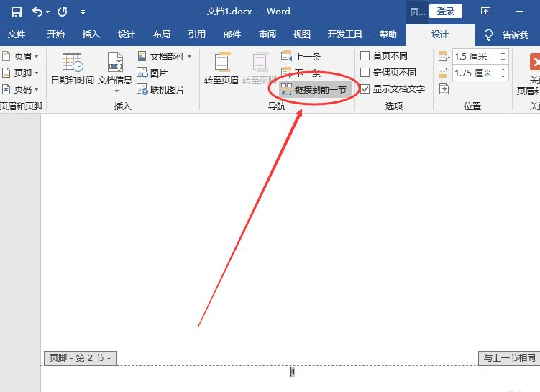Screen dimensions: 540x392
Task: Open the 文档部件 quick parts dropdown
Action: pyautogui.click(x=165, y=56)
